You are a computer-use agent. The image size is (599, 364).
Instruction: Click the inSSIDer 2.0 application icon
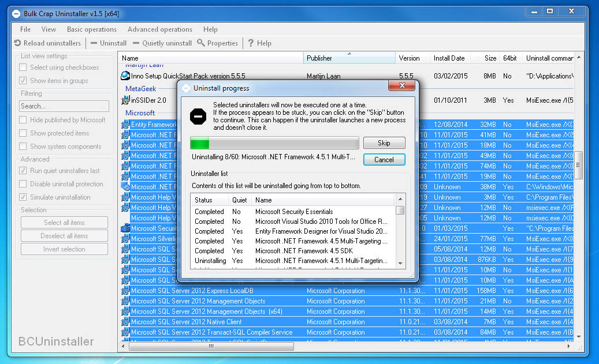click(125, 100)
